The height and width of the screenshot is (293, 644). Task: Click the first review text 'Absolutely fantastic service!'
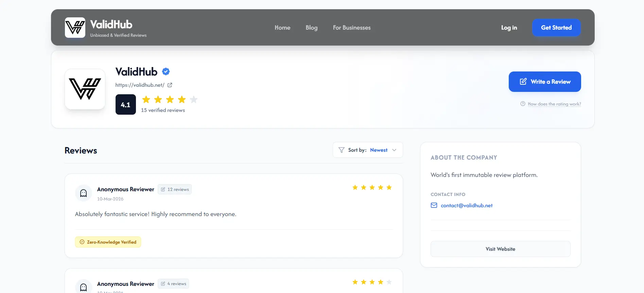156,214
